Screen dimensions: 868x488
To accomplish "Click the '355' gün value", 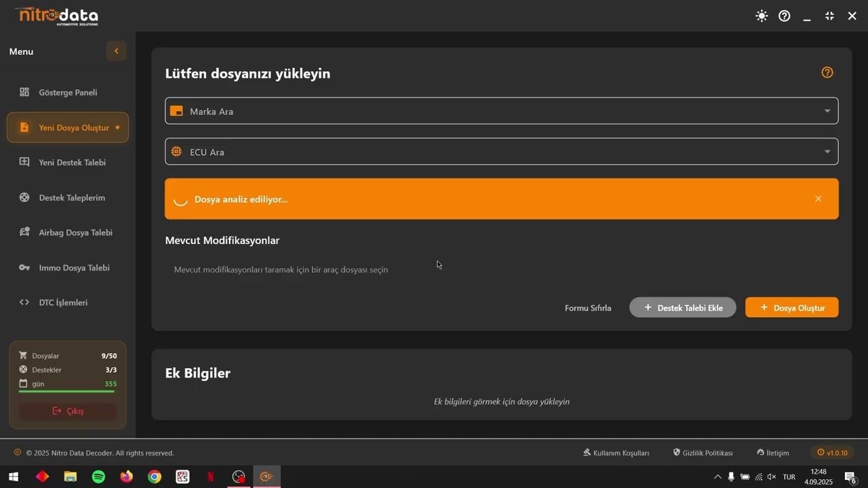I will pyautogui.click(x=111, y=384).
